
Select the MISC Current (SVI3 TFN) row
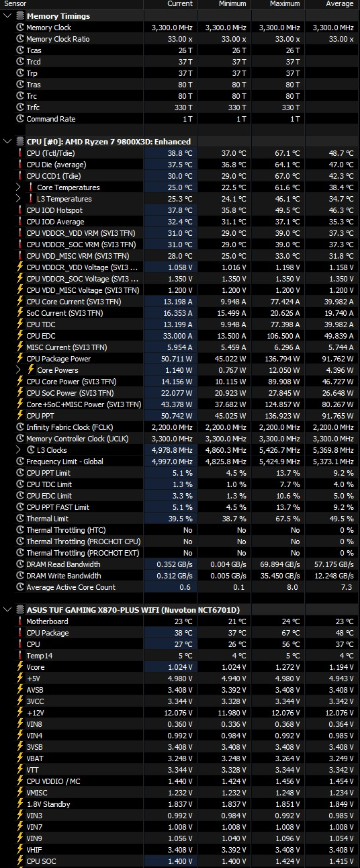[x=180, y=347]
